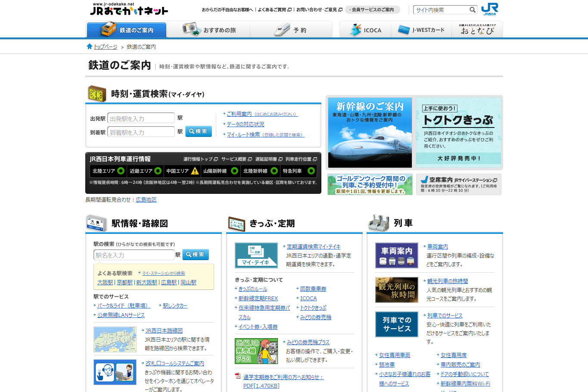Click the 駅レンタカー link
Screen dimensions: 588x392
(x=175, y=306)
